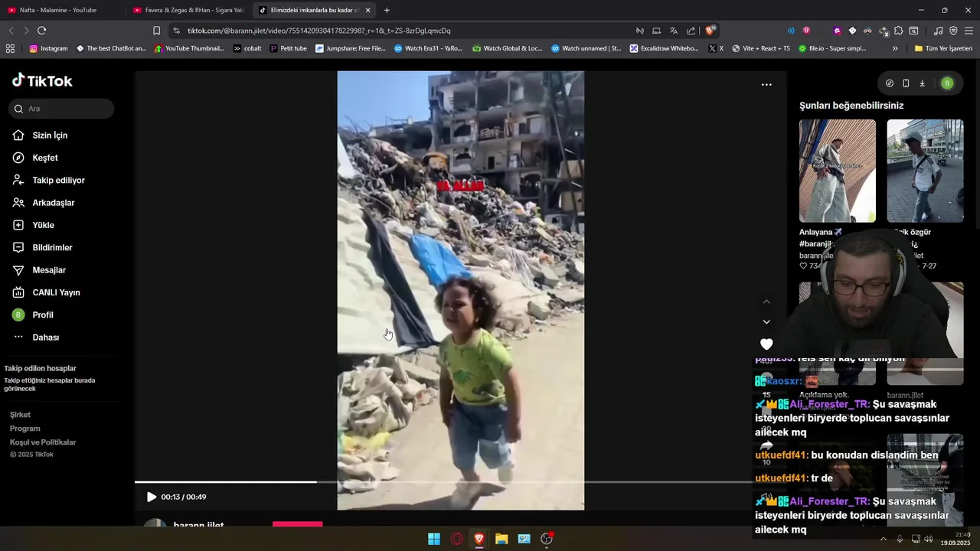Open File Explorer in taskbar

[501, 539]
